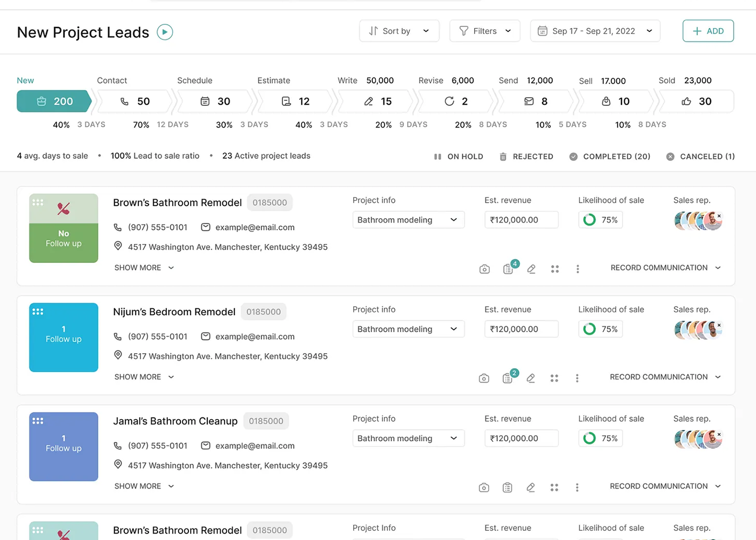Open the Sort by dropdown

(399, 31)
